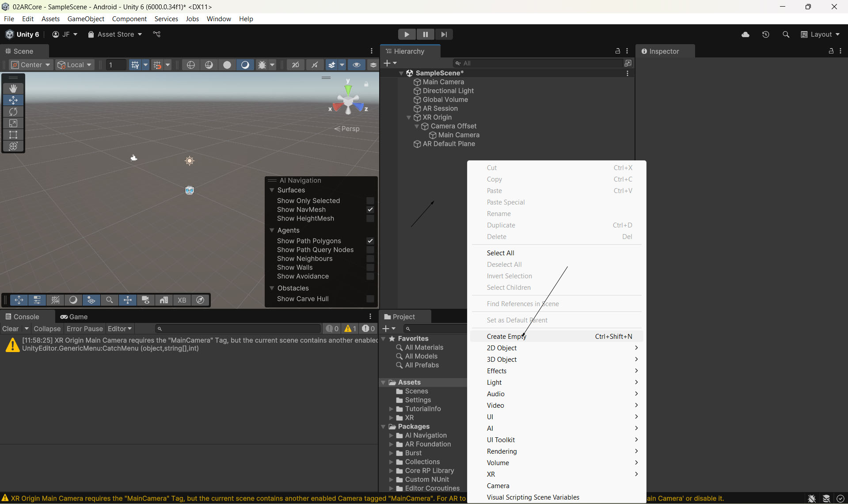
Task: Select the Rect transform tool
Action: coord(13,135)
